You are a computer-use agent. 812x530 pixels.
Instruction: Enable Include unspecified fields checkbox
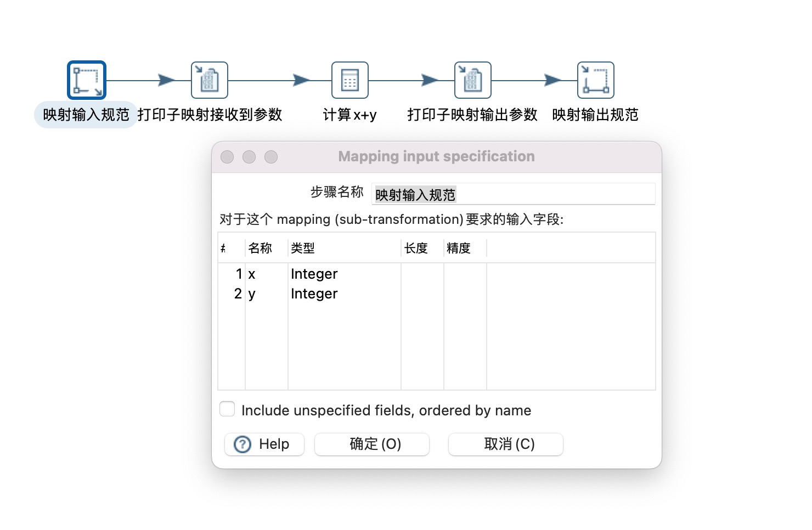pos(227,409)
